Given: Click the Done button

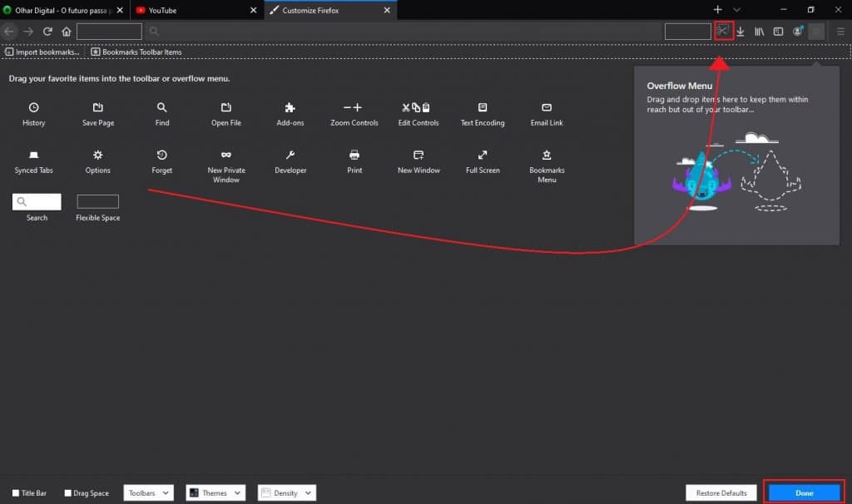Looking at the screenshot, I should 805,492.
